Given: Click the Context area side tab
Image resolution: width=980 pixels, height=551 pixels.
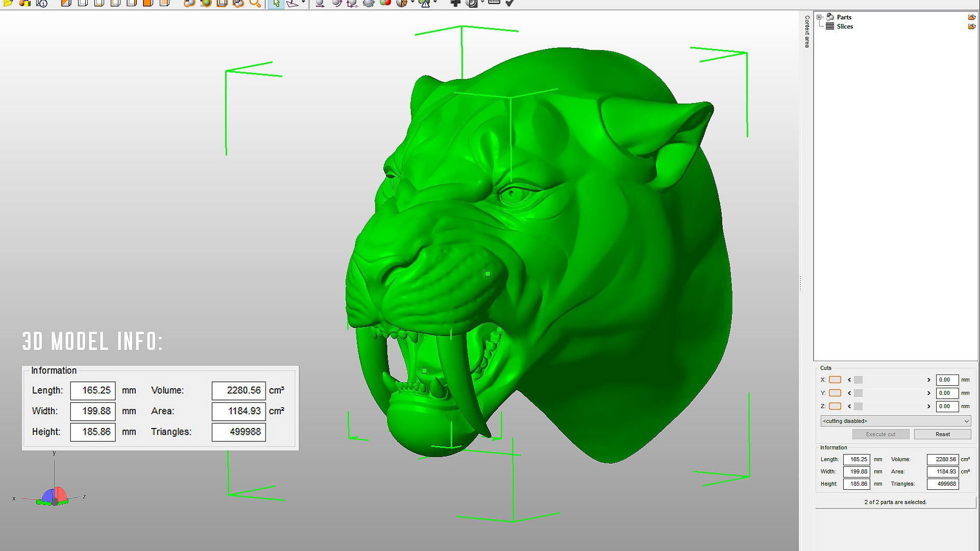Looking at the screenshot, I should pyautogui.click(x=807, y=32).
